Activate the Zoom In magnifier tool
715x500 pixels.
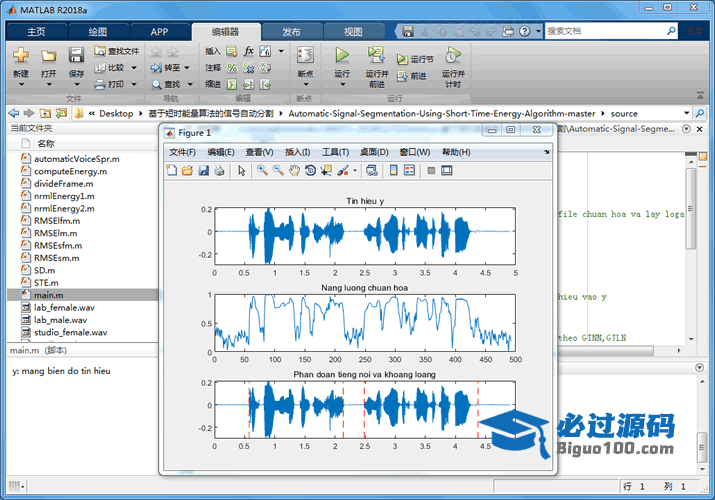tap(262, 171)
